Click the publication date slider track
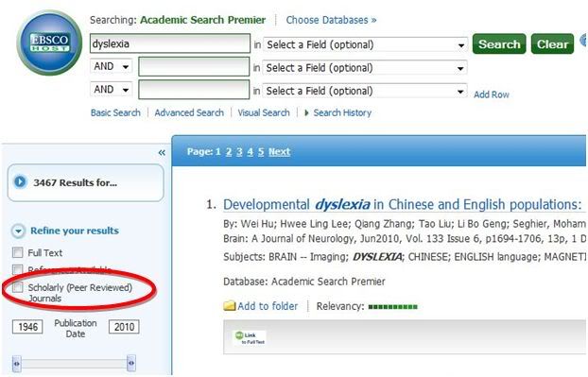Screen dimensions: 588x377 tap(74, 364)
